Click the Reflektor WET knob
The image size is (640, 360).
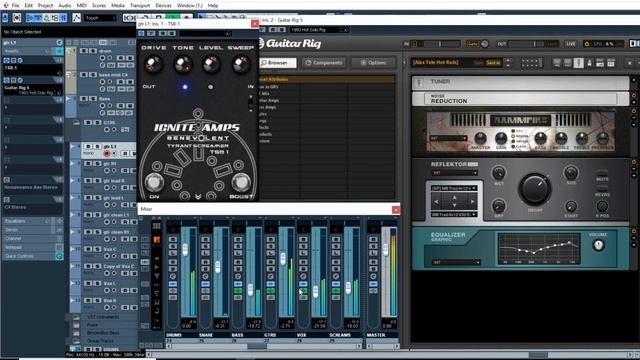coord(498,173)
